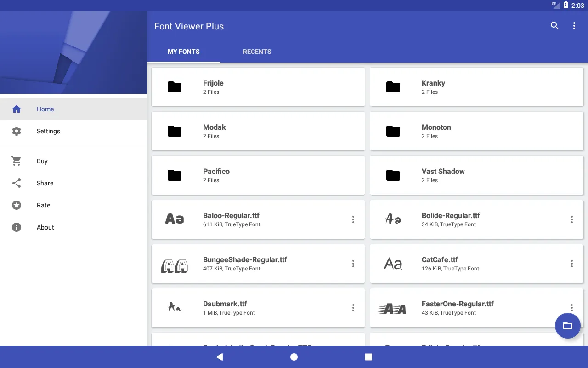Open the overflow menu in the app bar

click(x=574, y=26)
